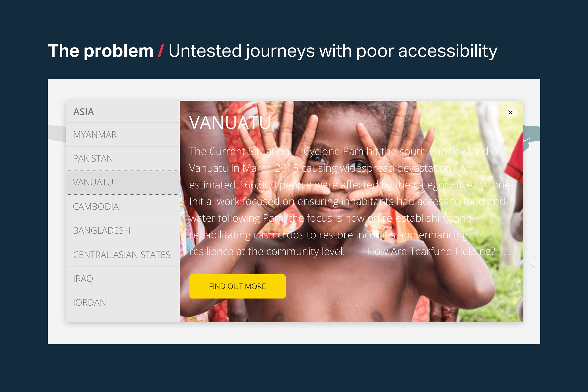The width and height of the screenshot is (588, 392).
Task: Click the ellipsis at end of description
Action: (x=507, y=253)
